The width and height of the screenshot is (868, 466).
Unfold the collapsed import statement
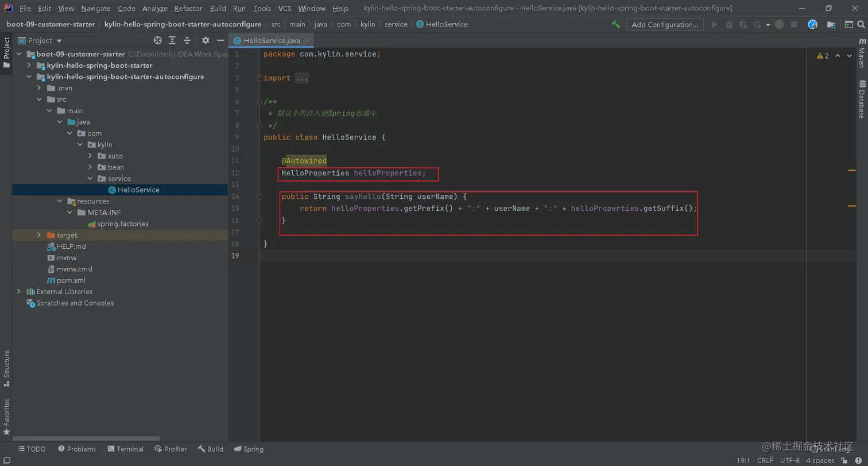[259, 78]
